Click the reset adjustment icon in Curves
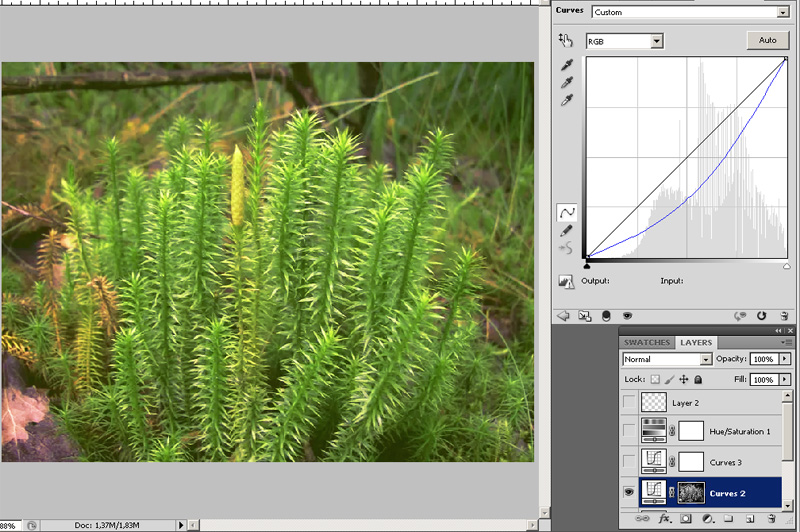 pos(762,316)
